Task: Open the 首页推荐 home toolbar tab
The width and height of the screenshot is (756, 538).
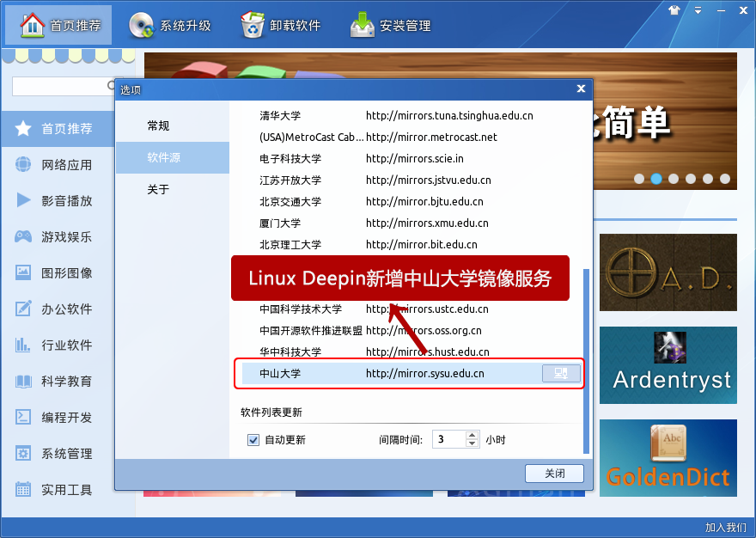Action: [x=58, y=25]
